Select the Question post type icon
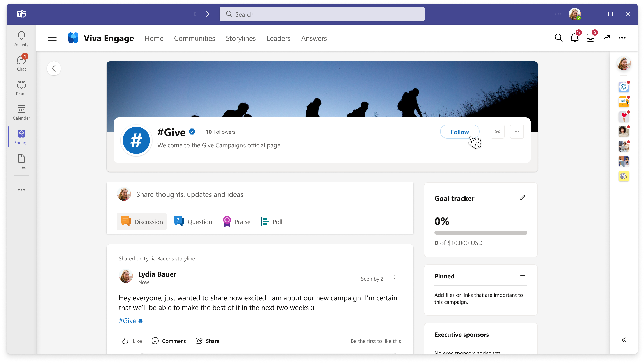Image resolution: width=644 pixels, height=363 pixels. 178,222
